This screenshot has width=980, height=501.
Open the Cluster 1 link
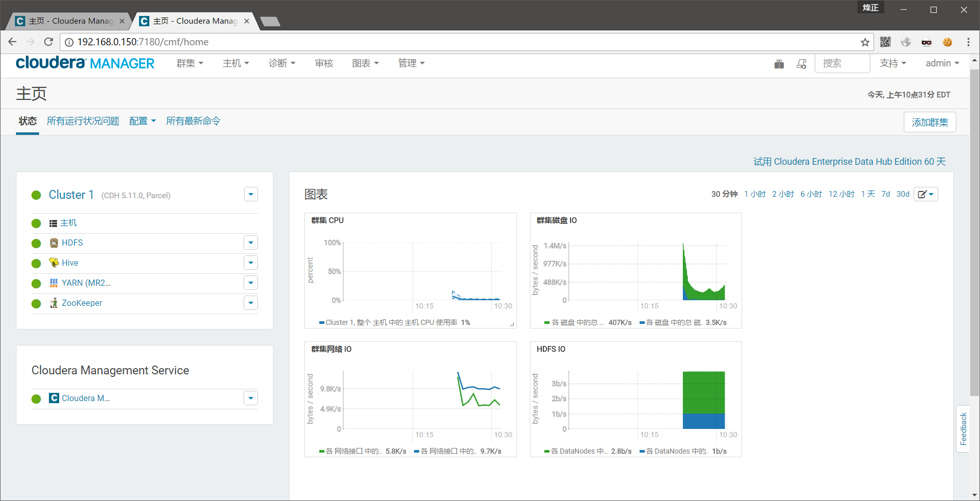(x=71, y=195)
